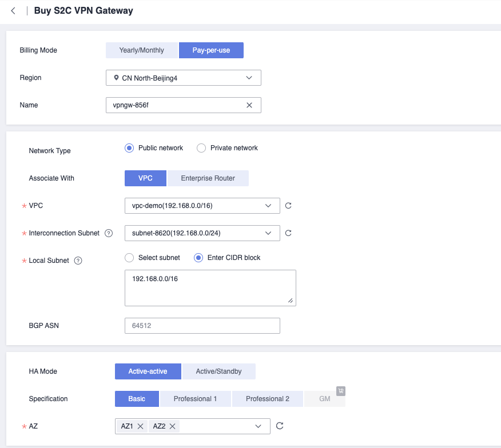Choose Active/Standby HA mode

point(218,371)
